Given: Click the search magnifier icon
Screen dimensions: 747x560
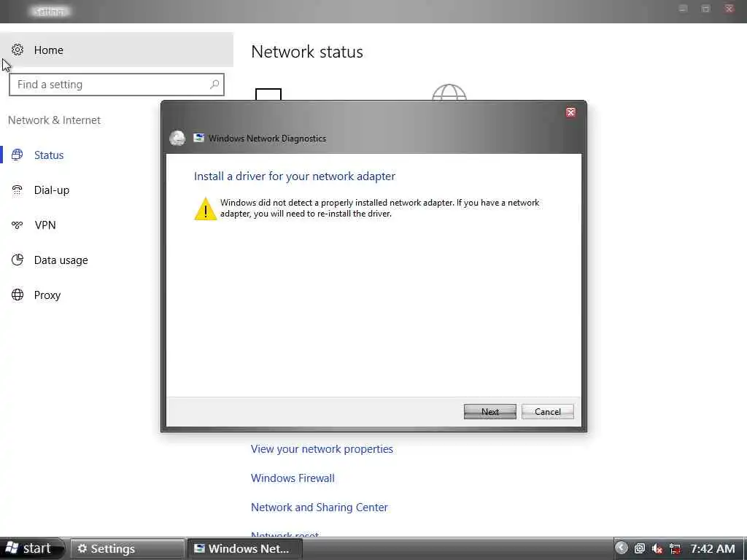Looking at the screenshot, I should click(214, 85).
